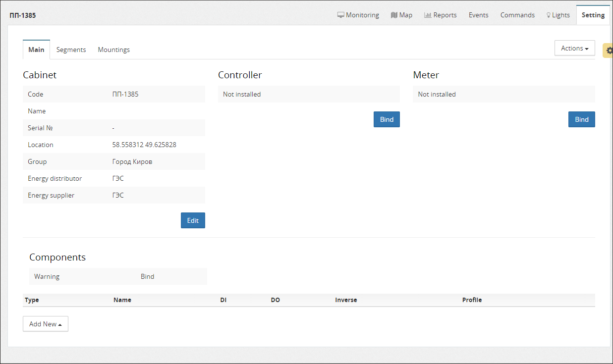Click the lightbulb icon beside Lights

549,15
